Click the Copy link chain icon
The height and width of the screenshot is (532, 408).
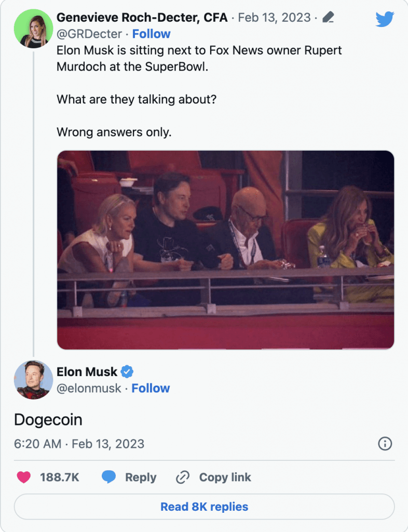click(183, 477)
